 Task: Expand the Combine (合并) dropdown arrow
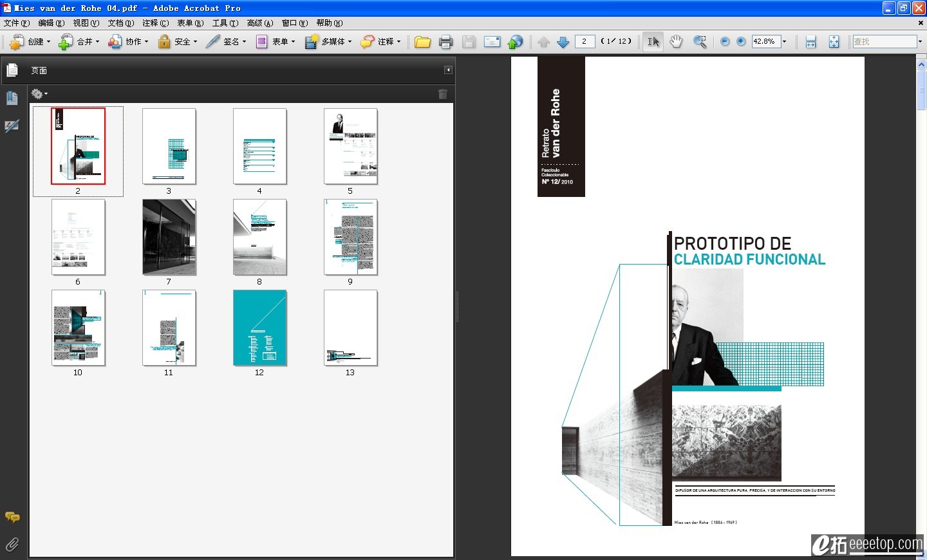coord(97,42)
